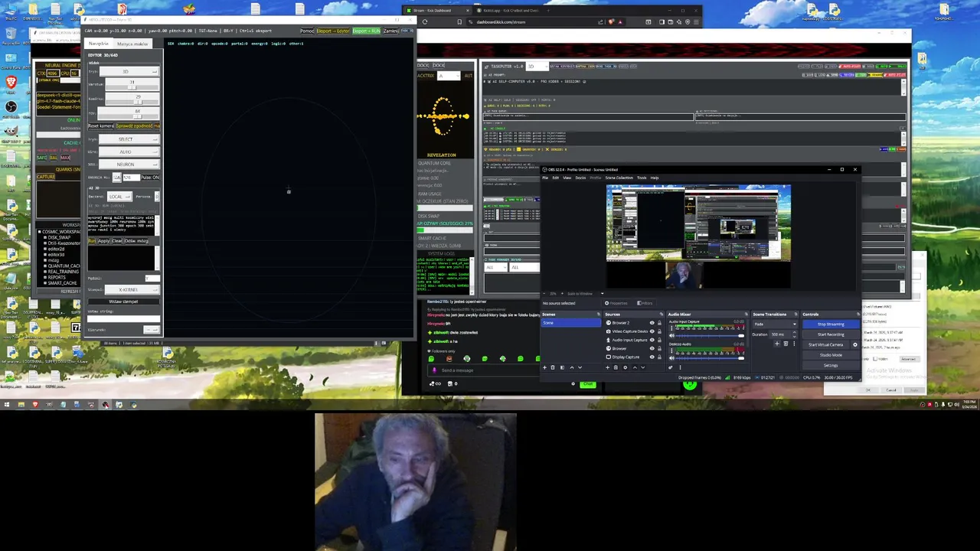Adjust Desktop Audio volume slider
The height and width of the screenshot is (551, 980).
710,358
